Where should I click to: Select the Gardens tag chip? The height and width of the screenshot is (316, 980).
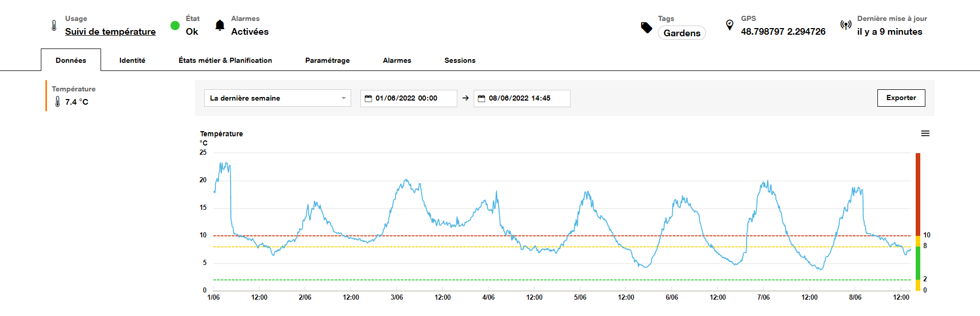681,33
